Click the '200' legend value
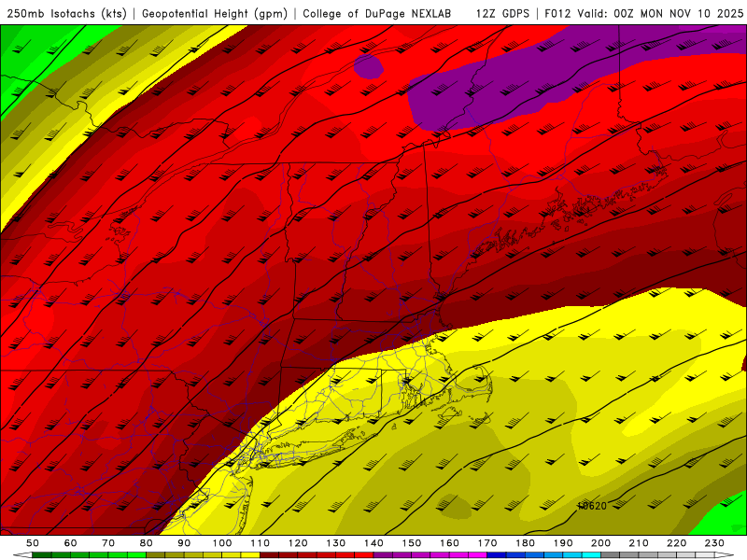Image resolution: width=747 pixels, height=560 pixels. coord(600,543)
